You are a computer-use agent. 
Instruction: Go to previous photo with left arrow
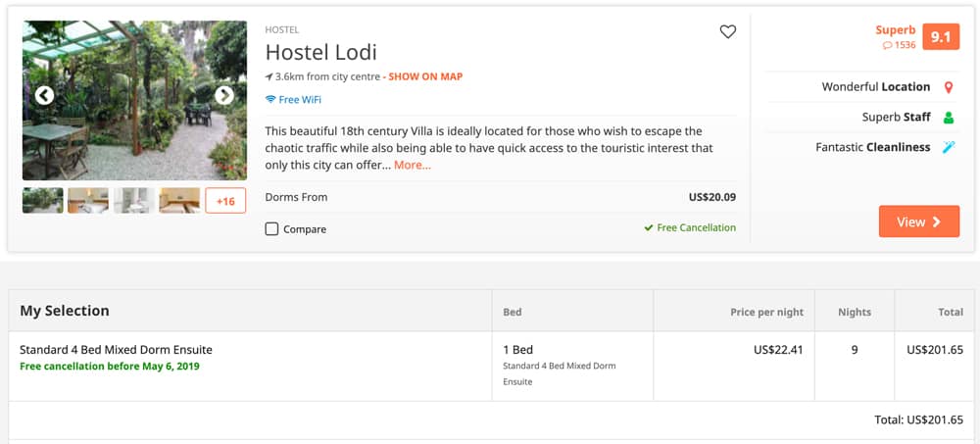click(44, 96)
